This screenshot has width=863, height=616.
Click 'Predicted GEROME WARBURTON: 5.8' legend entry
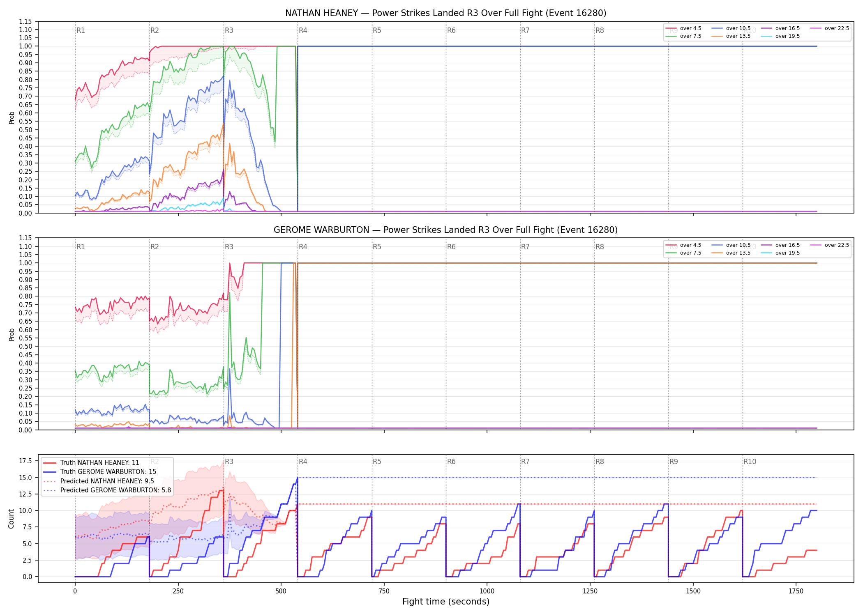click(x=107, y=490)
